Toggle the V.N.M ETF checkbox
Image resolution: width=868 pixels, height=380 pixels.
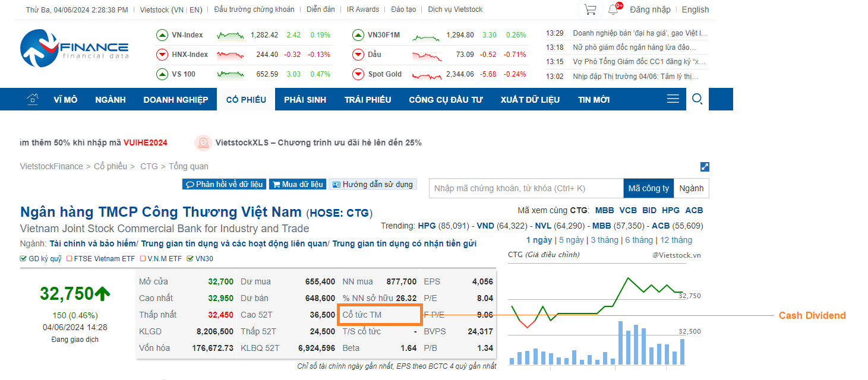[143, 259]
